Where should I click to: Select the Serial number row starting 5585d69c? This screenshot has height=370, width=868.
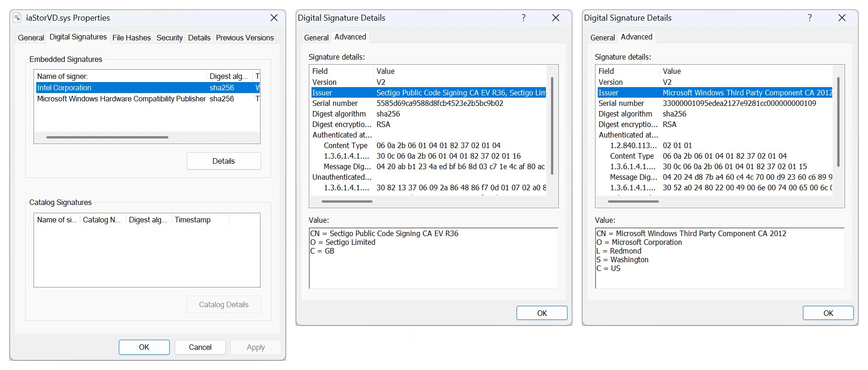coord(428,103)
